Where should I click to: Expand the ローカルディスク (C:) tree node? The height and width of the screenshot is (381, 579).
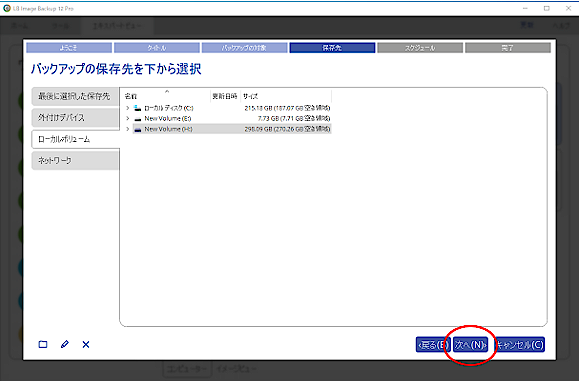click(128, 108)
